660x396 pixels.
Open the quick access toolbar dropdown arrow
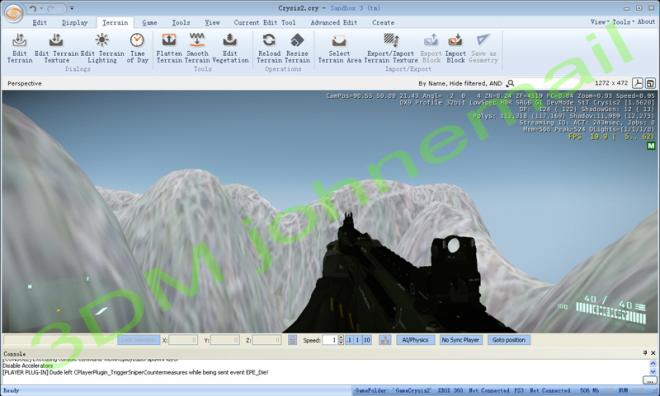[x=72, y=8]
